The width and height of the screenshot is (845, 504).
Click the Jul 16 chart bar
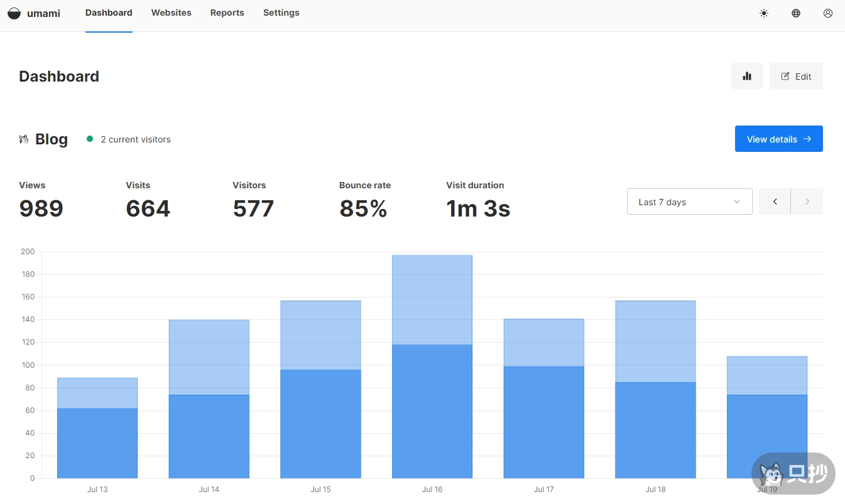click(x=432, y=377)
